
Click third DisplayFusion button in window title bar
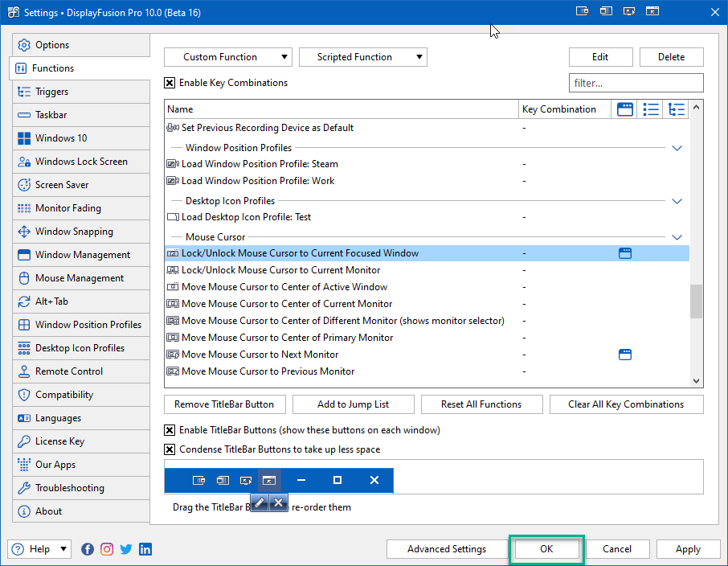(x=629, y=11)
